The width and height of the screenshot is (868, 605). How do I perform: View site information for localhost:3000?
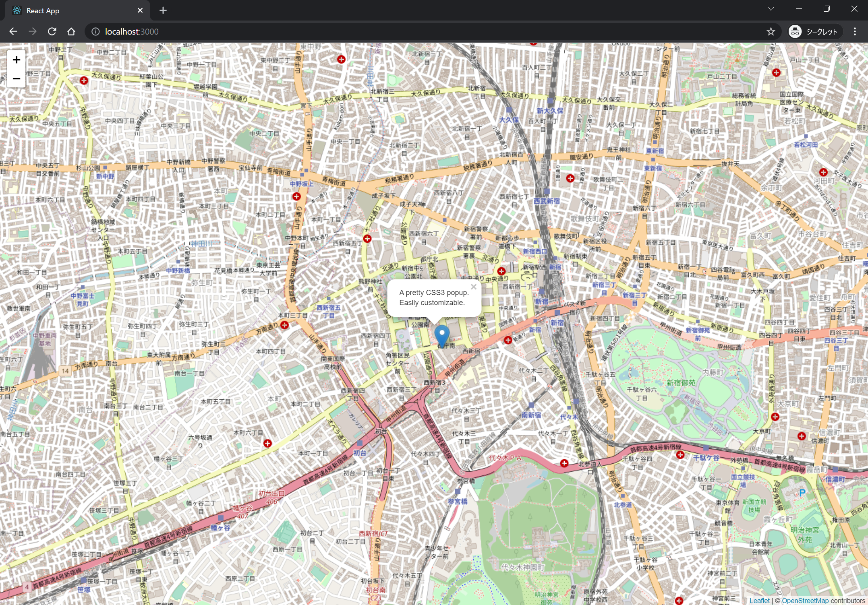click(95, 31)
